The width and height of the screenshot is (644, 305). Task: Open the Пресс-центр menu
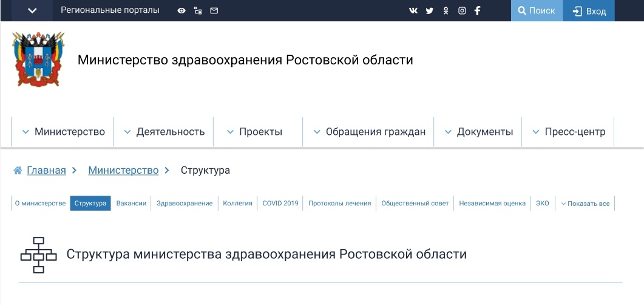pos(568,132)
